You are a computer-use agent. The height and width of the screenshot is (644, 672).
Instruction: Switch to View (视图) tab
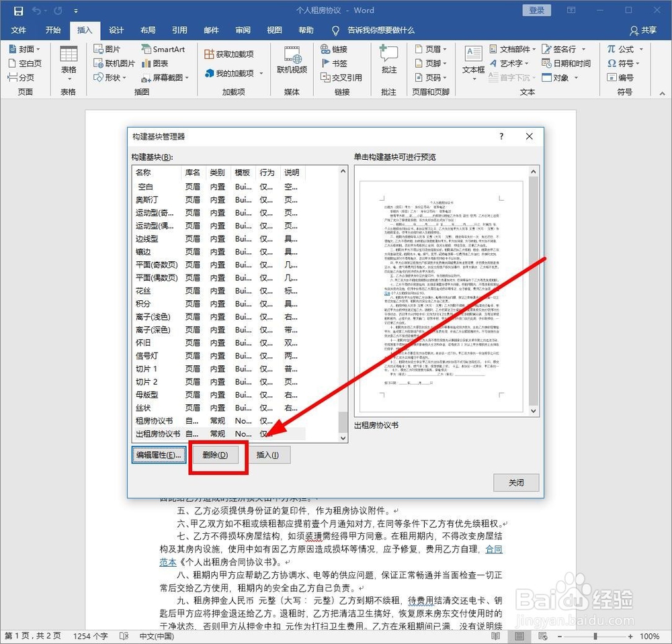coord(274,30)
